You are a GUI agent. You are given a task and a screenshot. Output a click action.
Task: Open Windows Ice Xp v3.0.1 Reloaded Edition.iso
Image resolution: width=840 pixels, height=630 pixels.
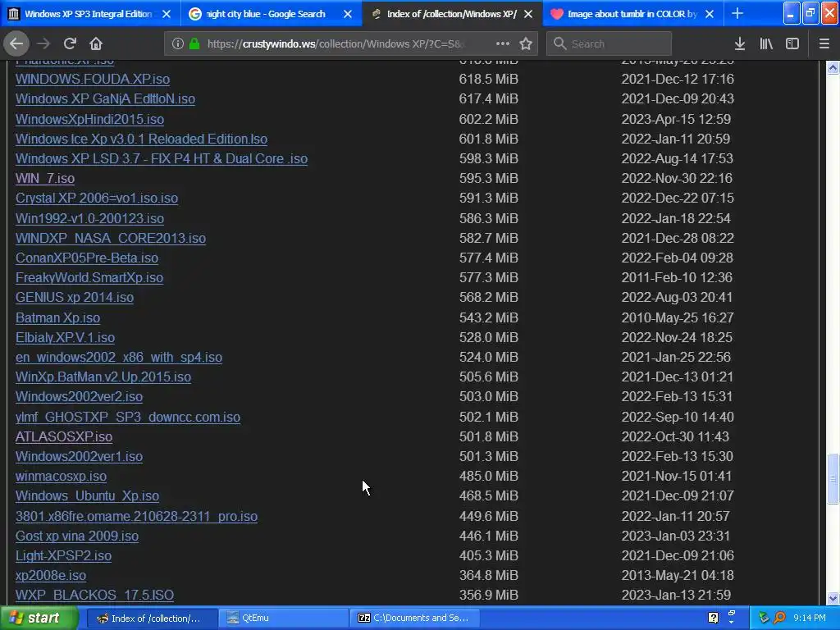(141, 139)
